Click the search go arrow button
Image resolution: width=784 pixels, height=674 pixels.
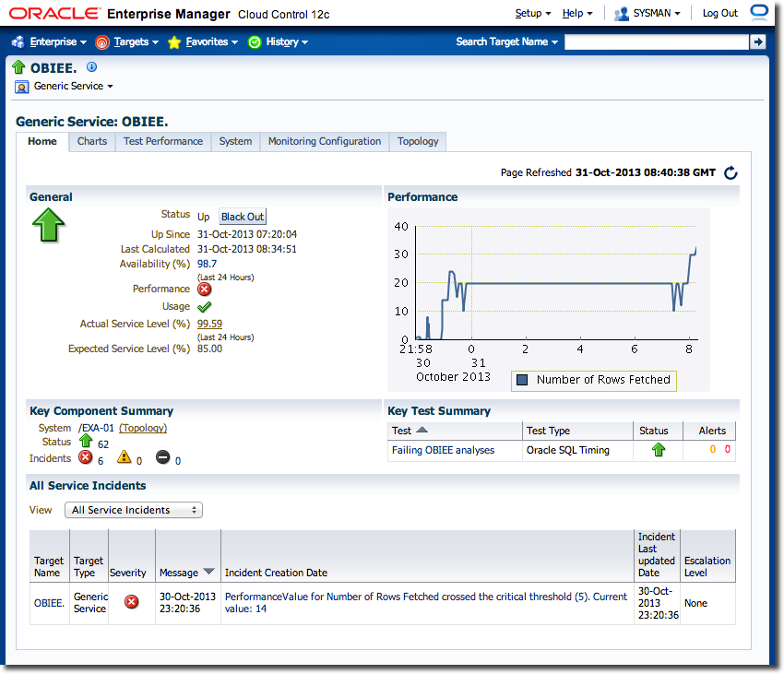(757, 41)
